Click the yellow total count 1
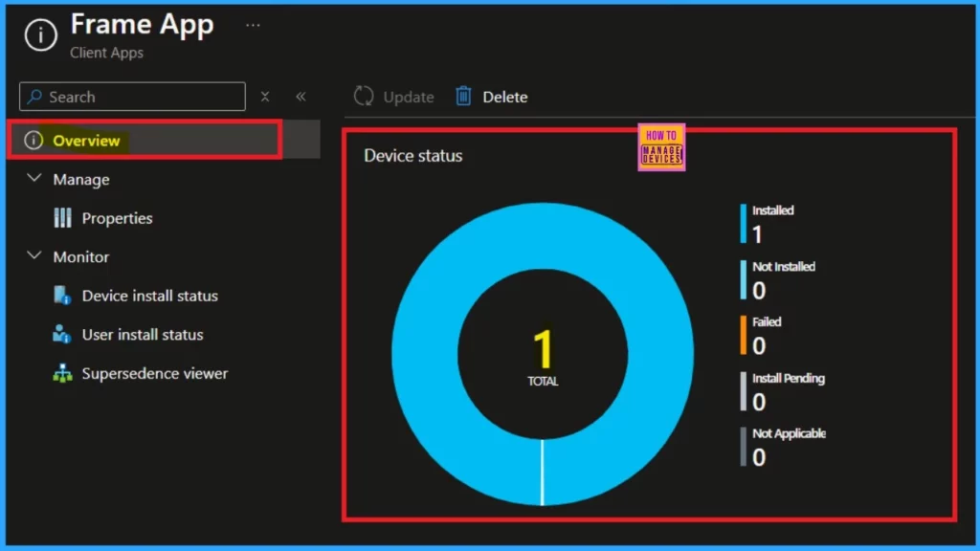The image size is (980, 551). point(543,348)
